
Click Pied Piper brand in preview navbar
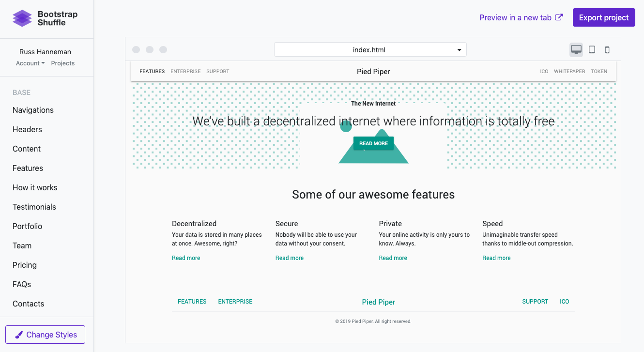pos(373,71)
